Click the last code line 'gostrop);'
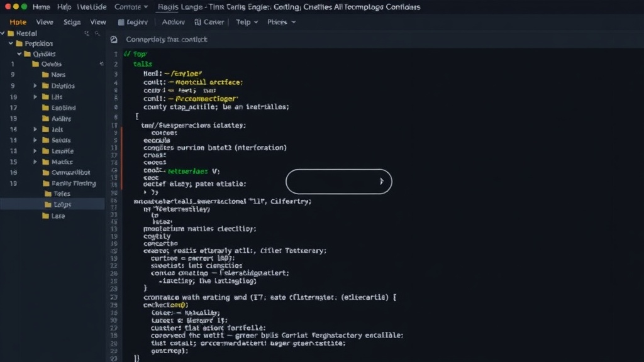Image resolution: width=644 pixels, height=362 pixels. point(170,351)
